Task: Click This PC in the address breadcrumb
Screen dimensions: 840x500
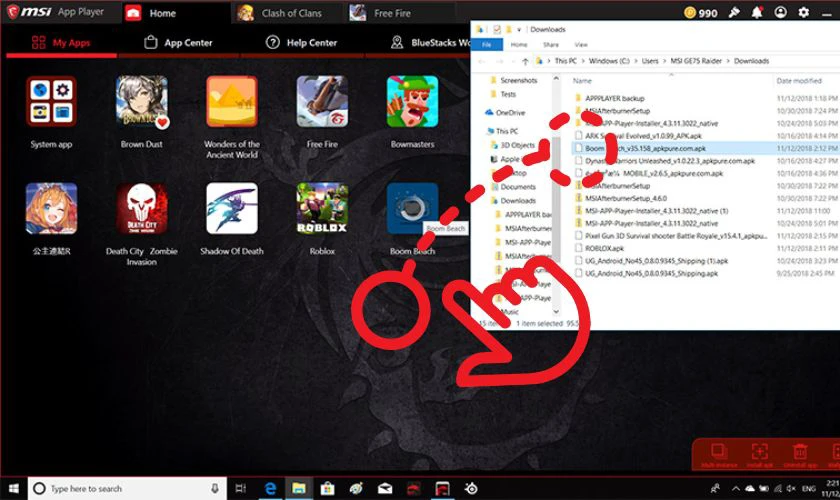Action: [566, 61]
